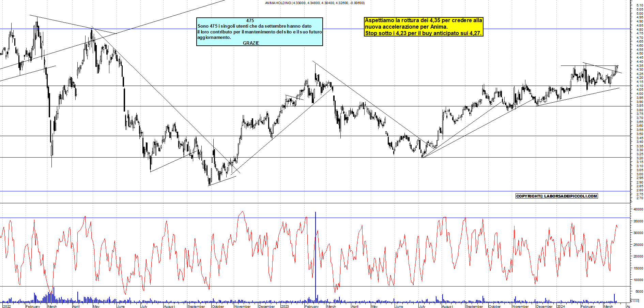Click the 5.00 price axis label

[x=640, y=14]
